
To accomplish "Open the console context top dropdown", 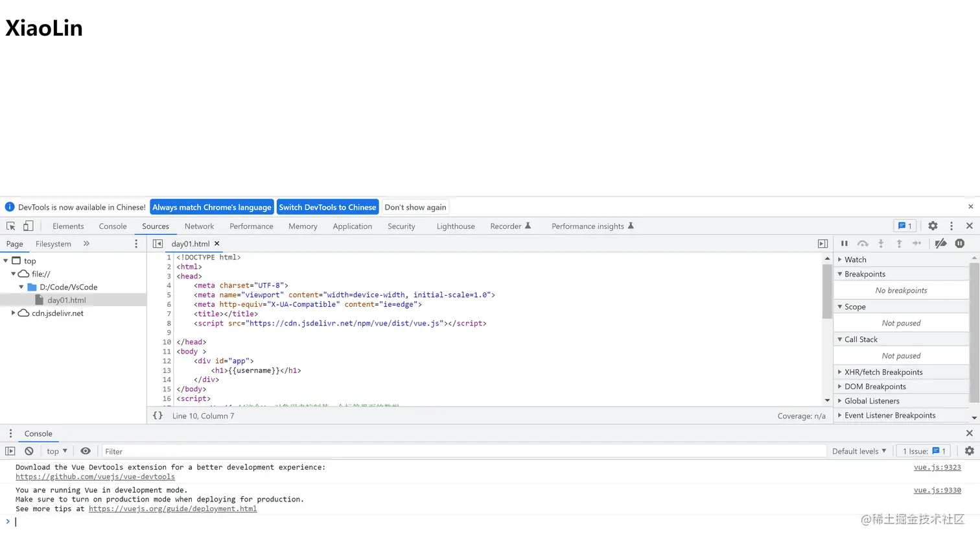I will click(x=57, y=451).
